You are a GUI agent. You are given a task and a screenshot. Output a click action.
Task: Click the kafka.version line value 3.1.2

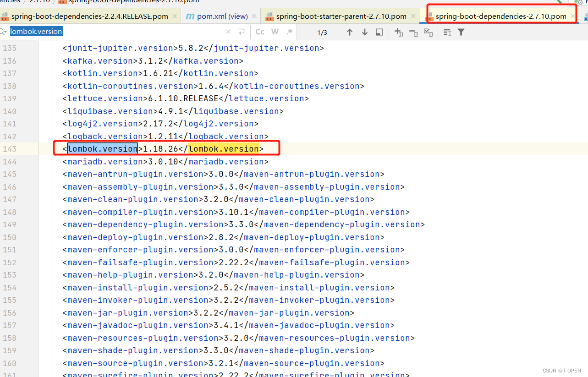point(151,61)
